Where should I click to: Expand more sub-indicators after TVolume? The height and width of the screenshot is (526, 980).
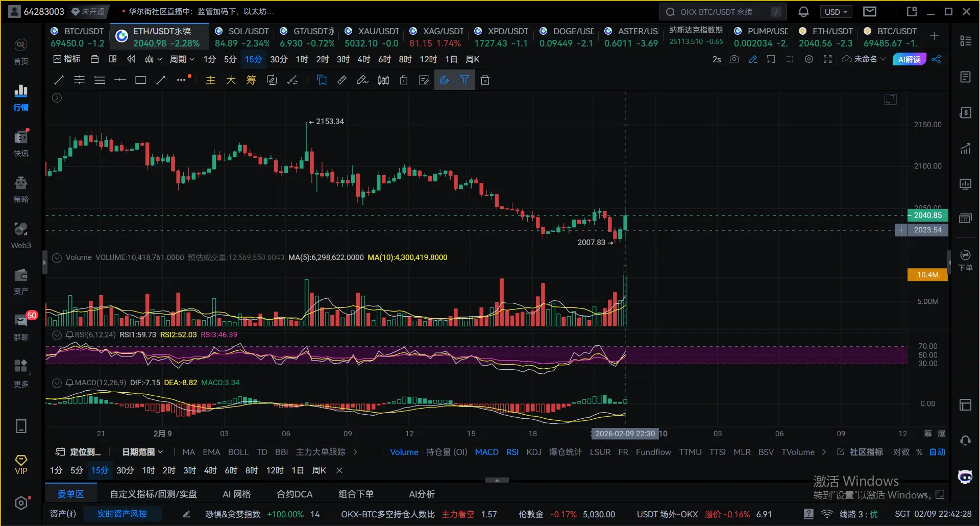click(x=824, y=452)
